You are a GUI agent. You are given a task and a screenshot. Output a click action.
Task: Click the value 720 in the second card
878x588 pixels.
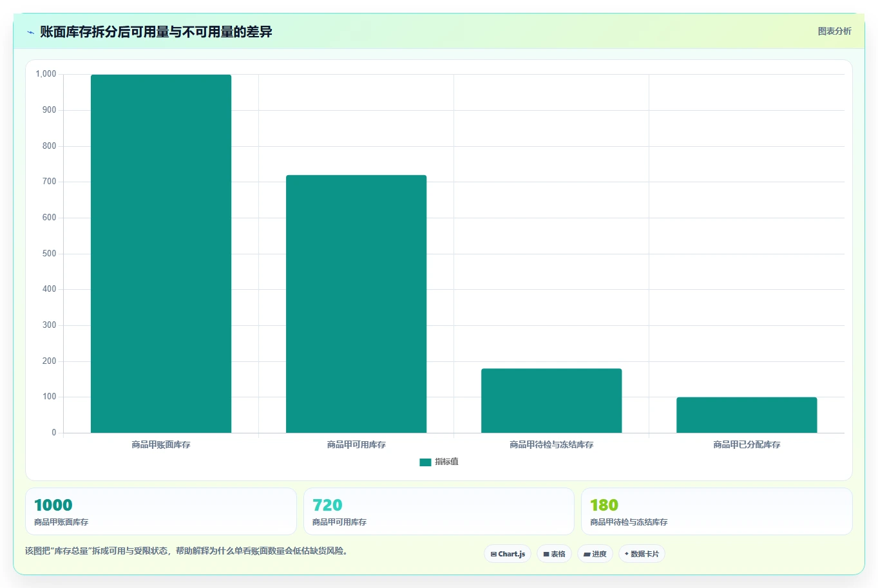327,505
